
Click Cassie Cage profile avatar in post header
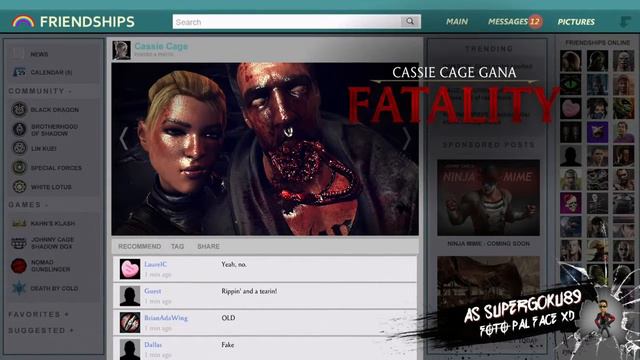pos(122,50)
